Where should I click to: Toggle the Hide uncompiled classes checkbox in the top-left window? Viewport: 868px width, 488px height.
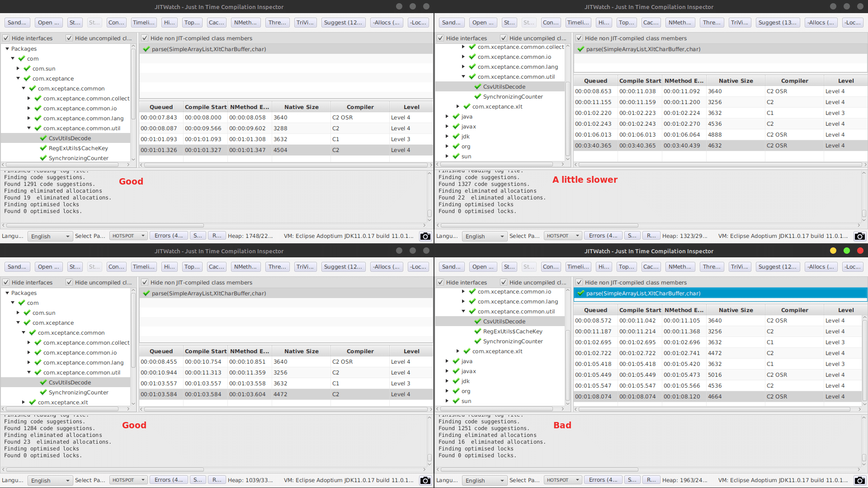click(x=69, y=38)
